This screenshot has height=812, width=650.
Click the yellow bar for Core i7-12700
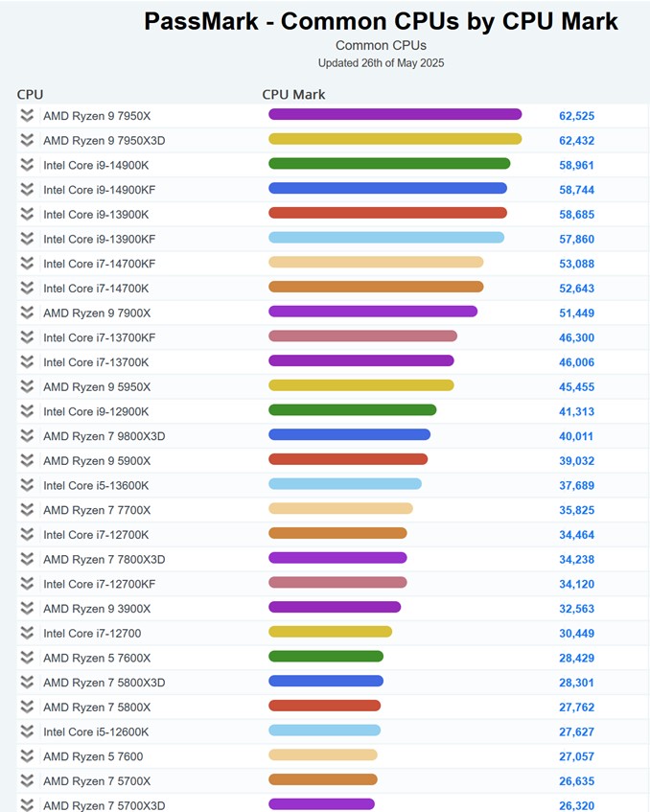[331, 631]
